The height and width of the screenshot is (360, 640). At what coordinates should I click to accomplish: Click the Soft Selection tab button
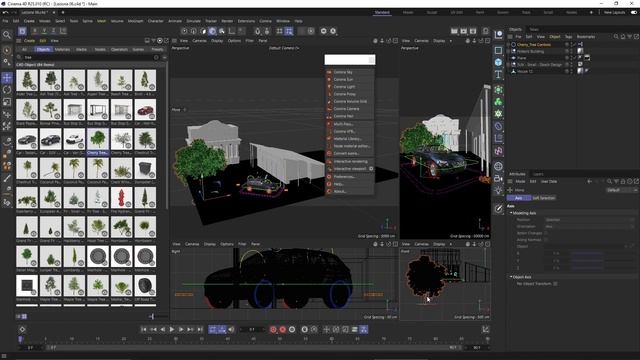(543, 198)
